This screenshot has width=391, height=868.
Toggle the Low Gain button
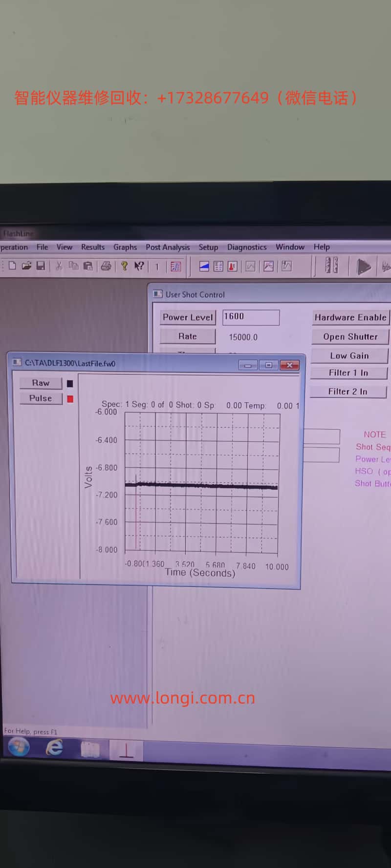coord(349,356)
